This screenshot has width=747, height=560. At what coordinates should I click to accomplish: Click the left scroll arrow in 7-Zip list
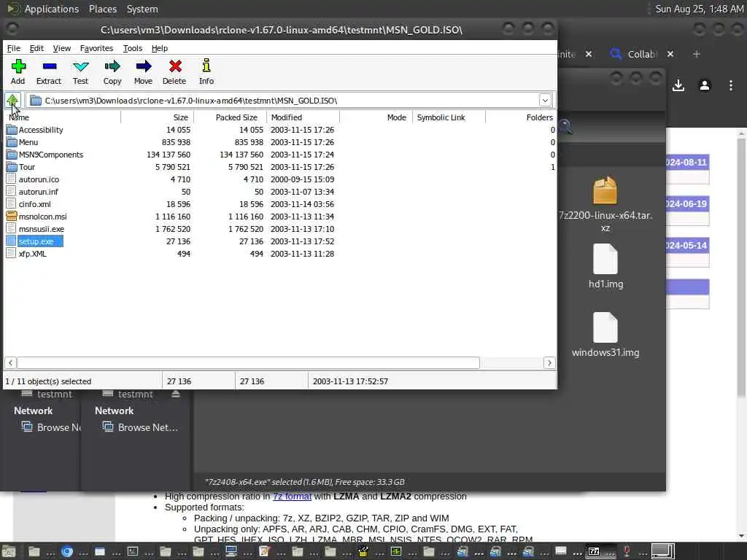tap(10, 363)
